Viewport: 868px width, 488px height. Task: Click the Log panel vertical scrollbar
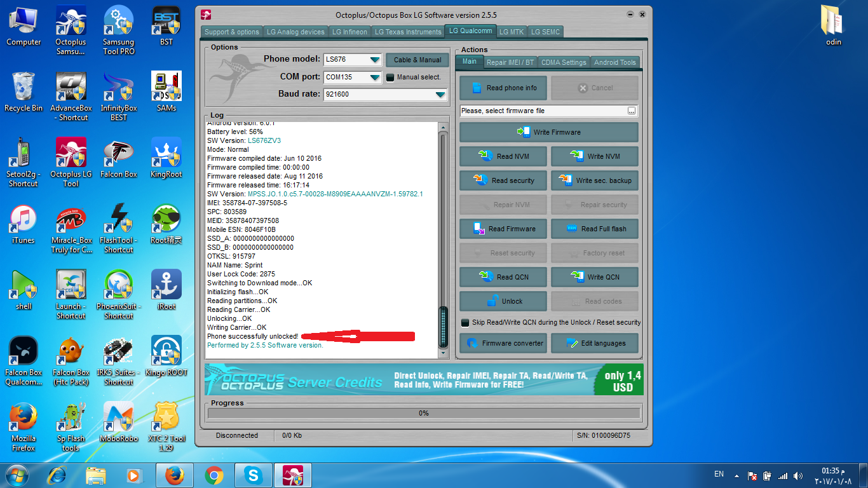(443, 240)
